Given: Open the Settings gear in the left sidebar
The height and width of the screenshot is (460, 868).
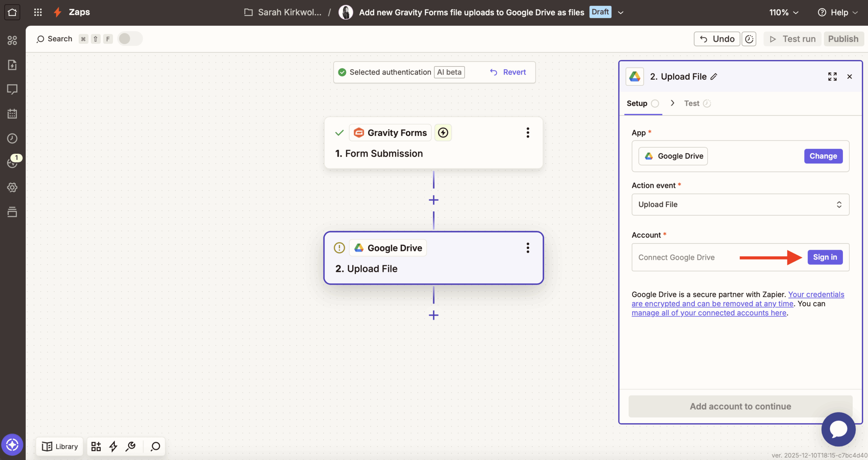Looking at the screenshot, I should (x=12, y=187).
